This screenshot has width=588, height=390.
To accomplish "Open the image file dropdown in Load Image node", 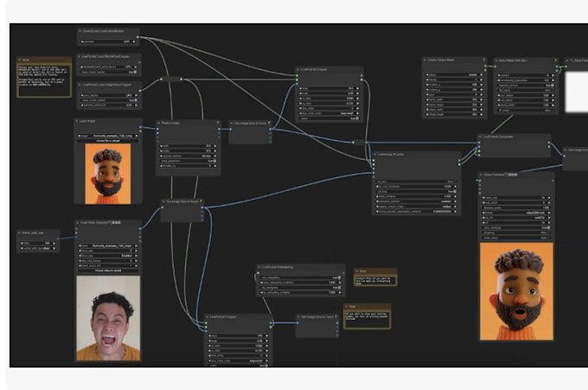I will click(108, 136).
